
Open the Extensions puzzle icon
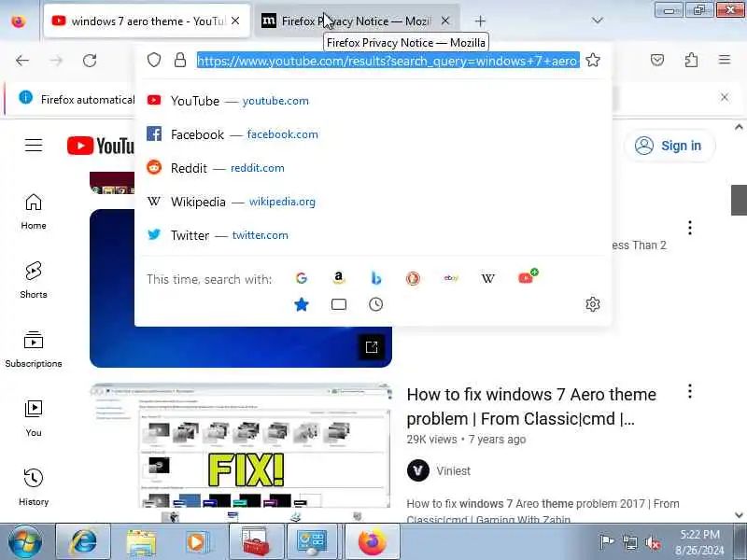click(x=691, y=60)
